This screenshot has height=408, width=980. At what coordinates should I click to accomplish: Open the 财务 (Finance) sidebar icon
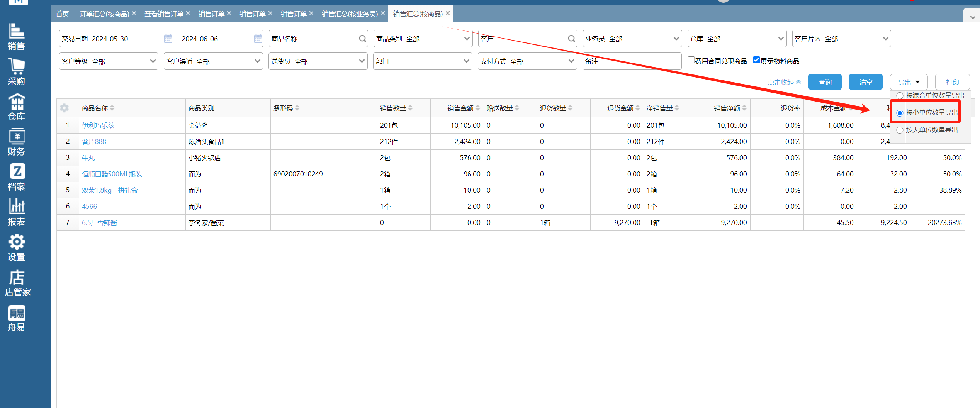[16, 142]
